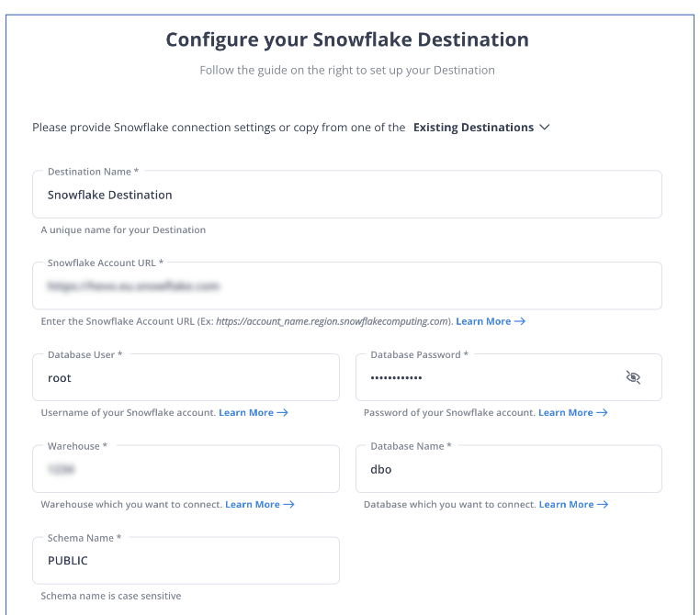Open Learn More under Database User
700x615 pixels.
pos(246,412)
